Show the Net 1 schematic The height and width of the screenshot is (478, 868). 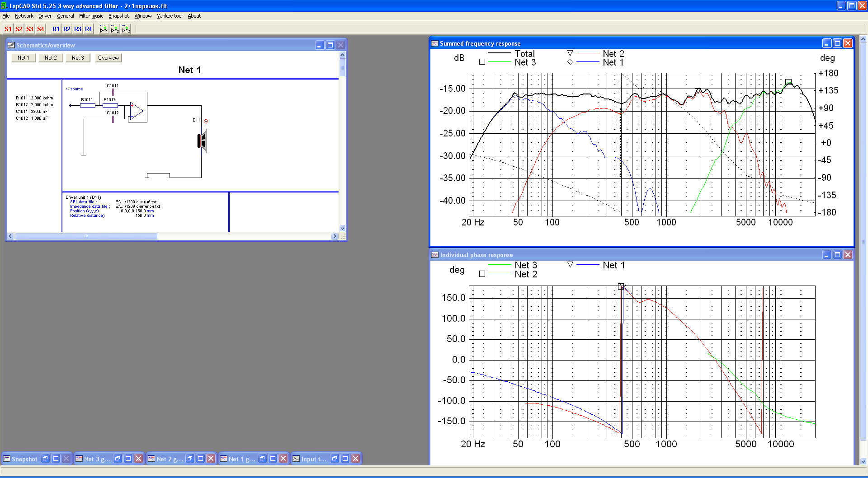24,58
